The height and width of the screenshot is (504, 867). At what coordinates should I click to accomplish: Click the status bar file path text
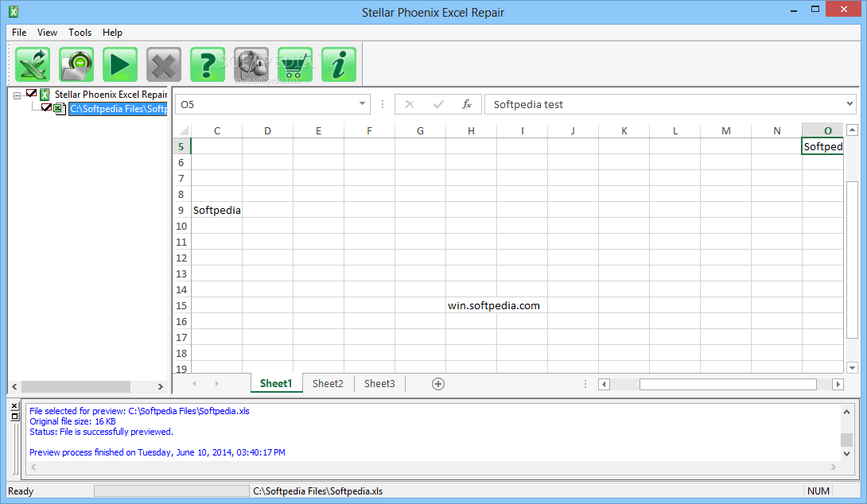pyautogui.click(x=318, y=491)
